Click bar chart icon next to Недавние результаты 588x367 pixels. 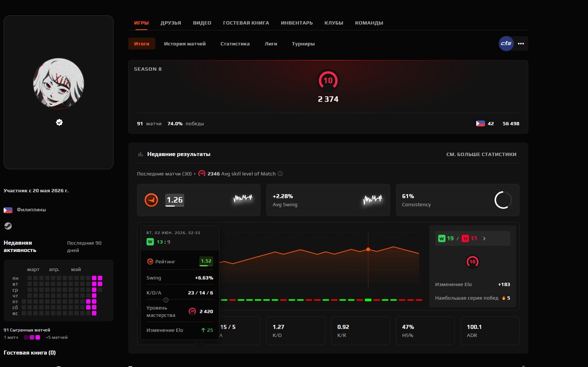click(x=140, y=154)
